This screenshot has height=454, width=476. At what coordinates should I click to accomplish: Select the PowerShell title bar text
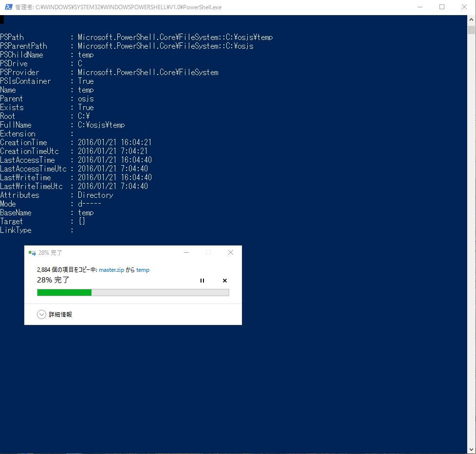[117, 7]
